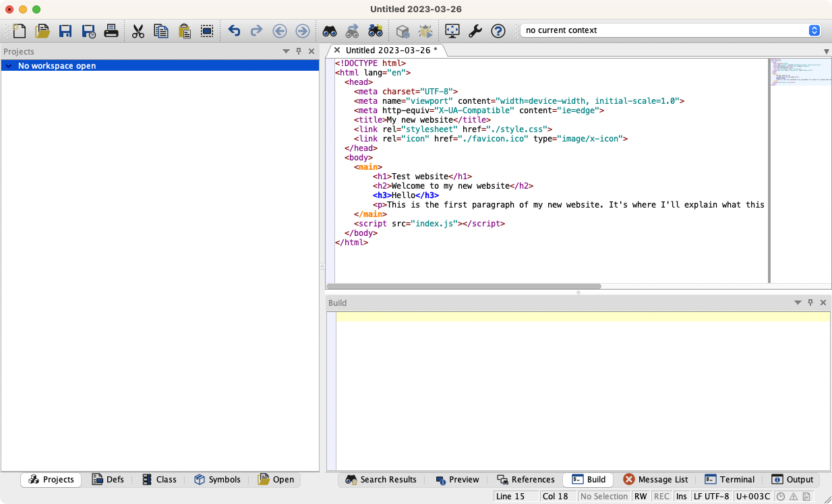Open the Terminal tab

coord(730,480)
